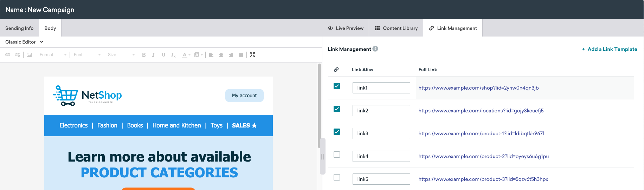
Task: Maximize the editor with the fullscreen icon
Action: 252,55
